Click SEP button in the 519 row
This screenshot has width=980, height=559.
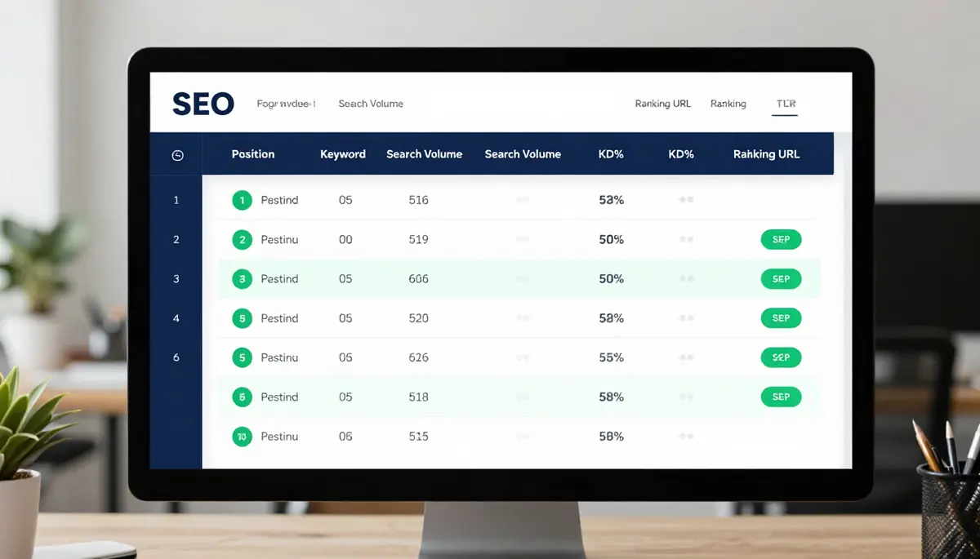781,240
